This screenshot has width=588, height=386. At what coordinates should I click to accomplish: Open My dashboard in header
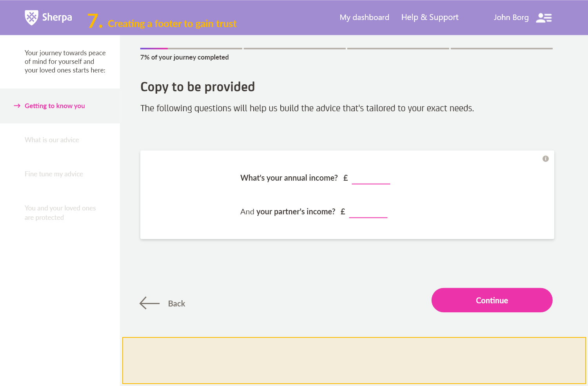[364, 17]
